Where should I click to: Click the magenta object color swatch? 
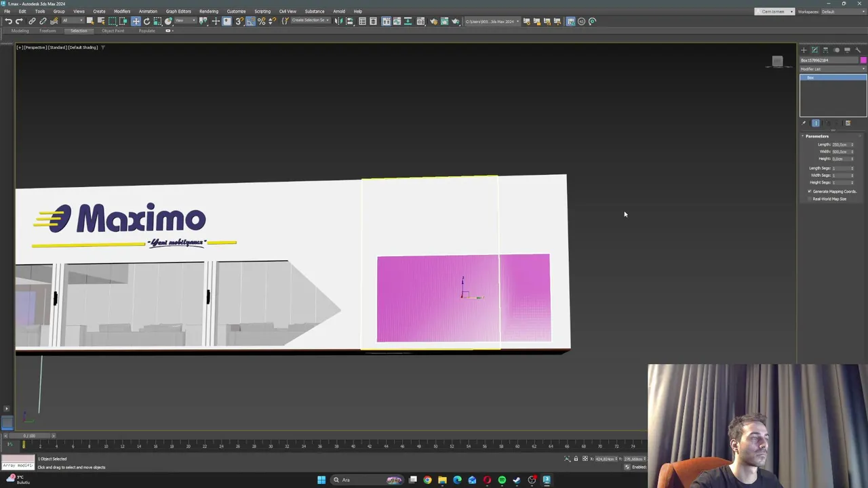[x=863, y=60]
